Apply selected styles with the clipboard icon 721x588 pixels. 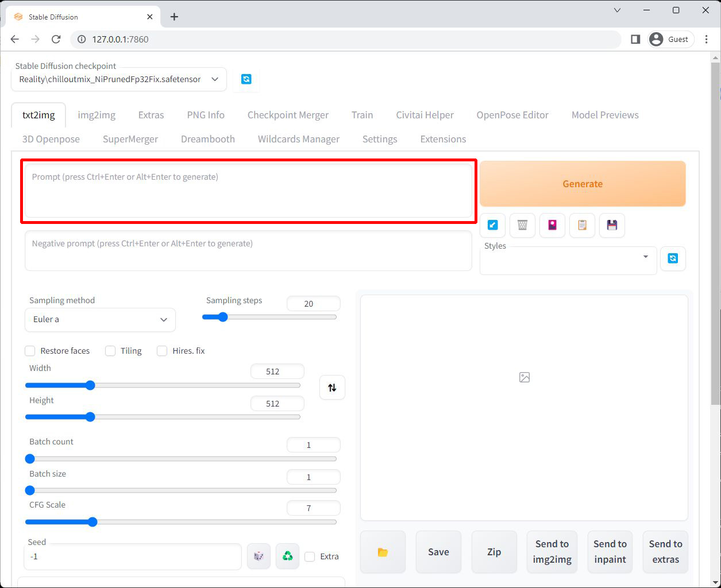coord(582,225)
